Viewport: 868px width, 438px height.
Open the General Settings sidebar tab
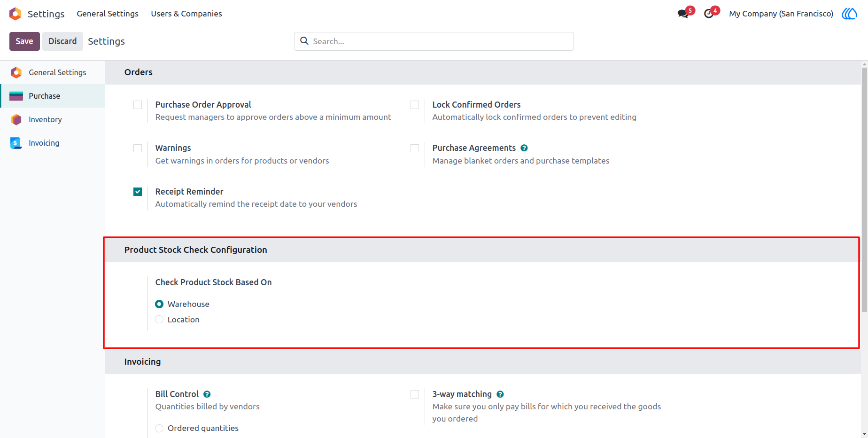[53, 72]
